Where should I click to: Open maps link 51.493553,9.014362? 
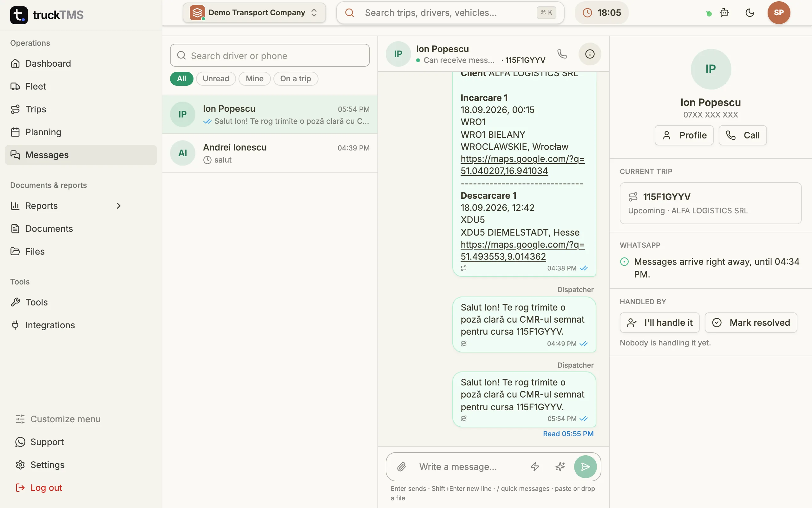pyautogui.click(x=522, y=251)
